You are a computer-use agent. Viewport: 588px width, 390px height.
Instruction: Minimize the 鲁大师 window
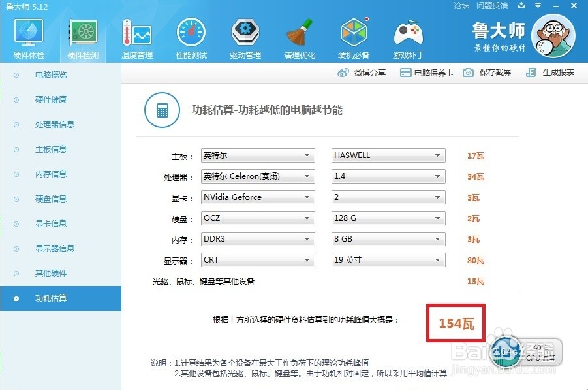tap(556, 6)
